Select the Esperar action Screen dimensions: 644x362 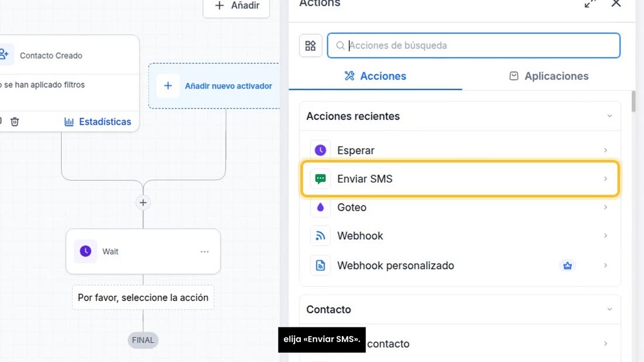click(460, 151)
